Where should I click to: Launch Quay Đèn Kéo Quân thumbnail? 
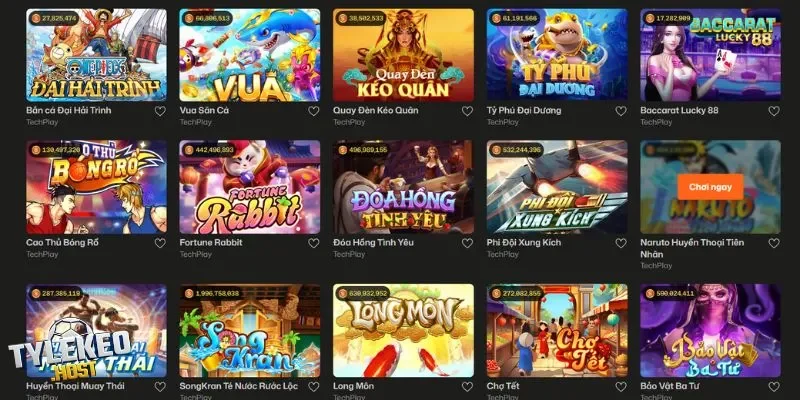(x=404, y=55)
